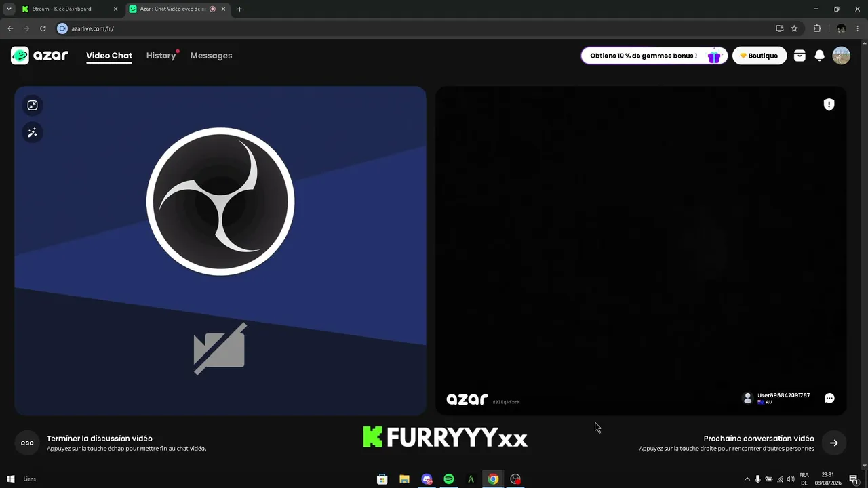Screen dimensions: 868x488
Task: Open the Azar profile avatar menu
Action: [x=842, y=56]
